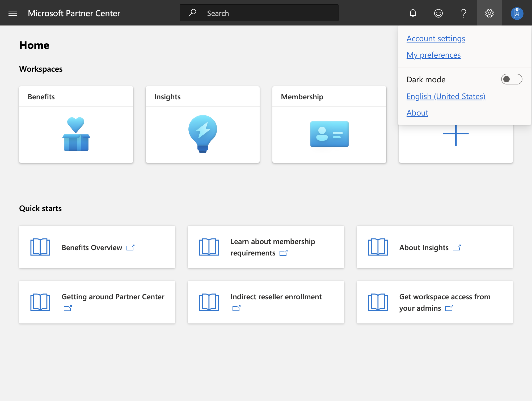Click external link icon under Getting around

pyautogui.click(x=68, y=308)
